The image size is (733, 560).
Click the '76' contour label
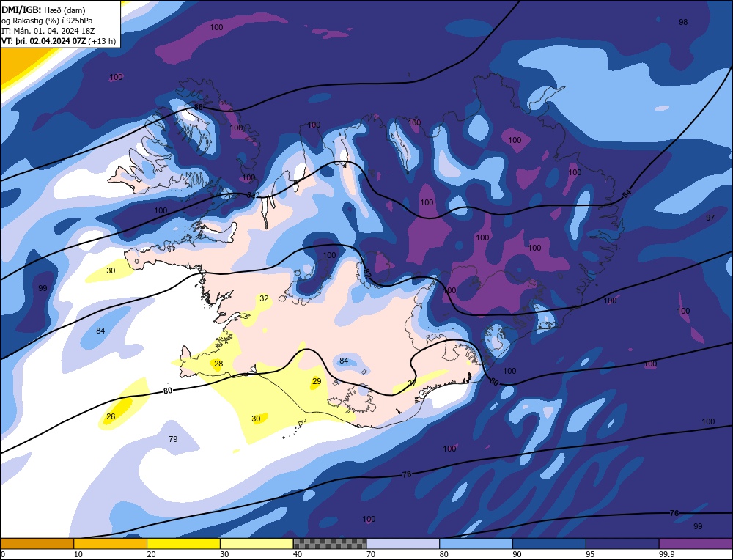674,513
